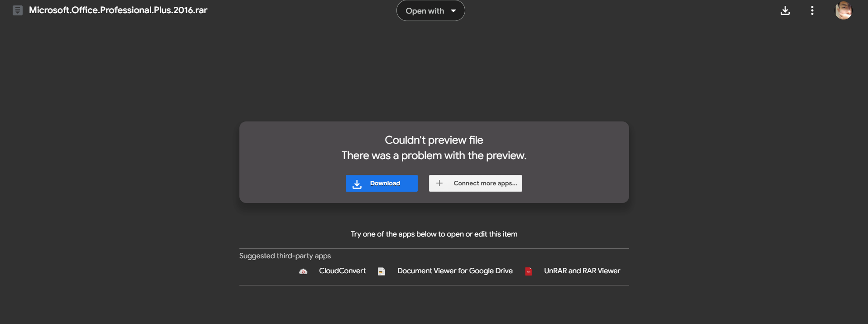Open the account profile avatar

[x=843, y=10]
